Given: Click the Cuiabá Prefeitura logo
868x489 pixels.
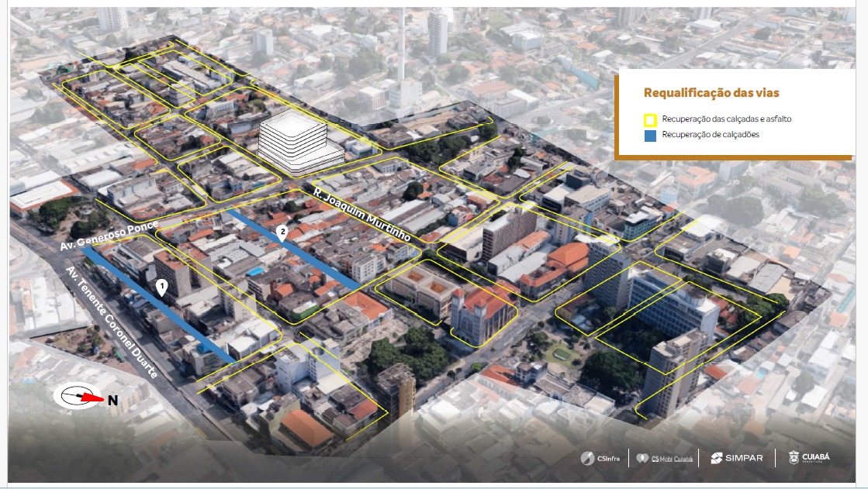Looking at the screenshot, I should click(809, 457).
